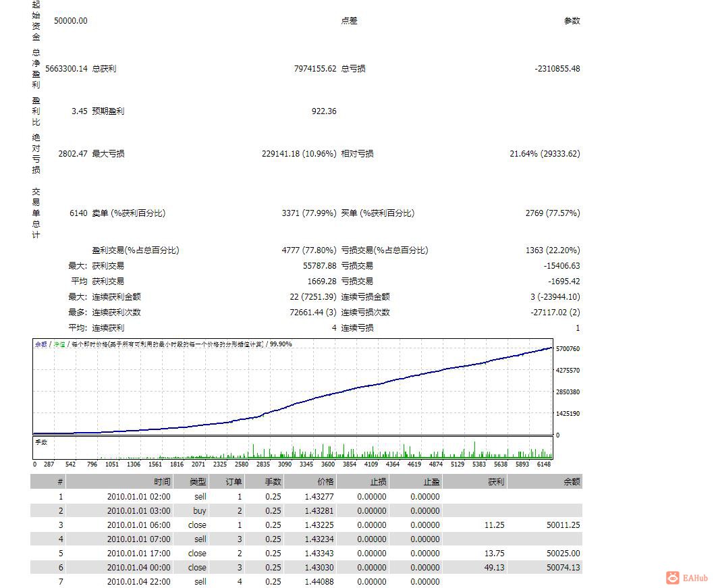Click the expected payoff value 922.36
The image size is (714, 588).
pyautogui.click(x=324, y=111)
